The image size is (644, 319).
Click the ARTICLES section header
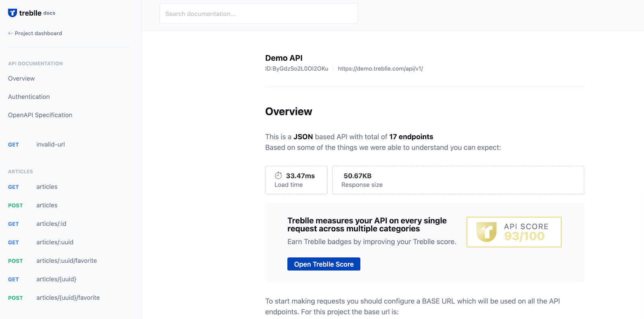coord(21,171)
